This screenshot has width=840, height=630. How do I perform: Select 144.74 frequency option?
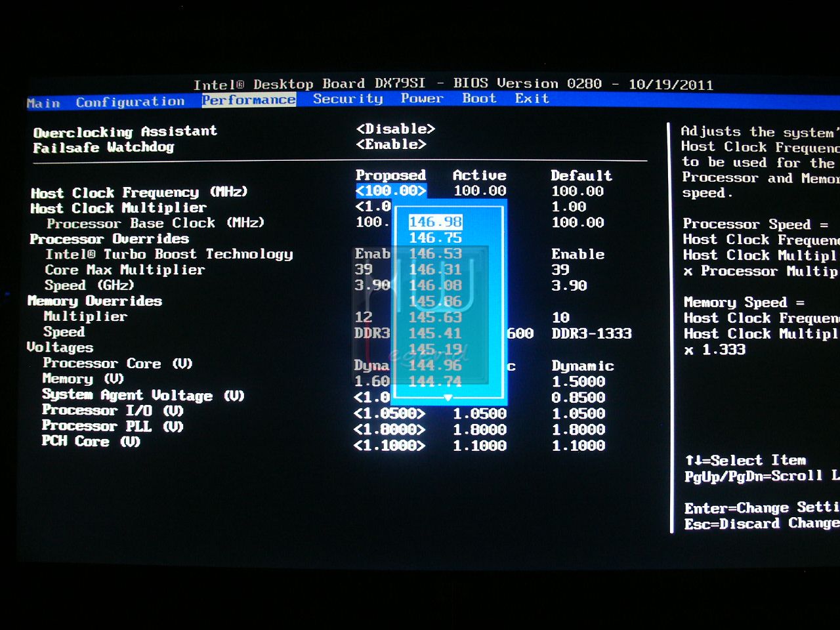tap(436, 381)
